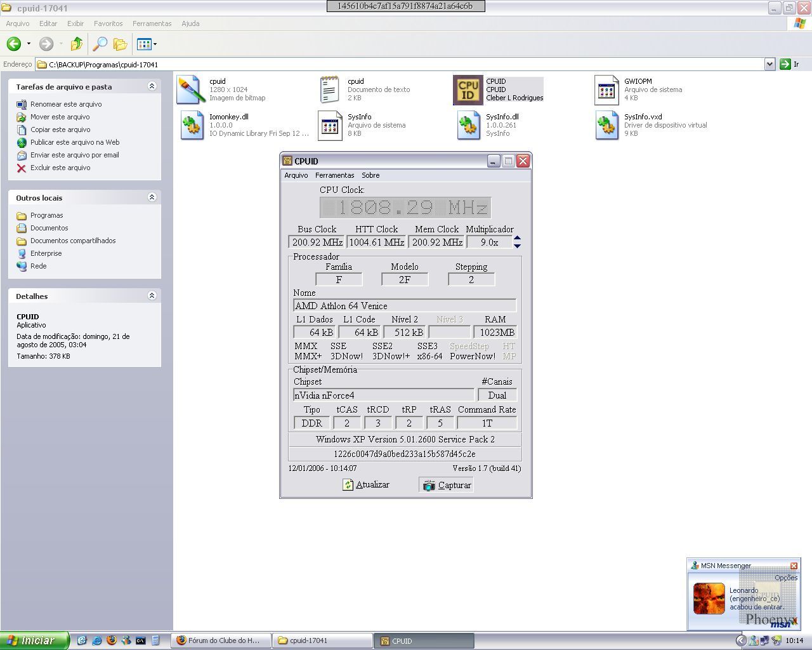Open command prompt quick launch icon
The width and height of the screenshot is (812, 650).
pyautogui.click(x=141, y=640)
